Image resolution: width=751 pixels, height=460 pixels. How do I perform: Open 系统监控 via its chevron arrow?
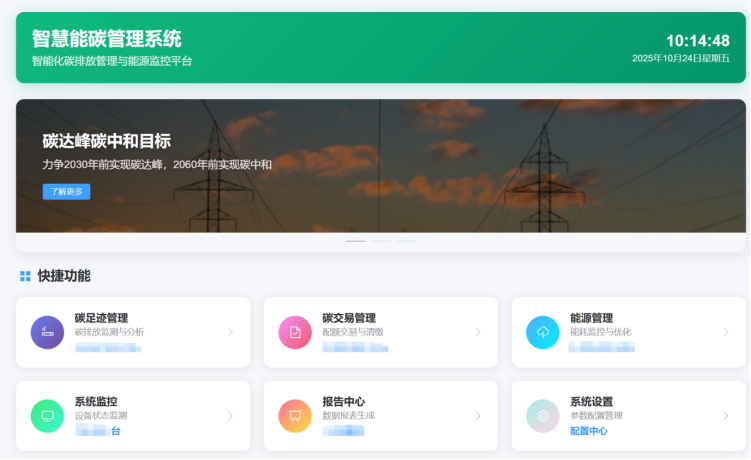click(x=230, y=416)
